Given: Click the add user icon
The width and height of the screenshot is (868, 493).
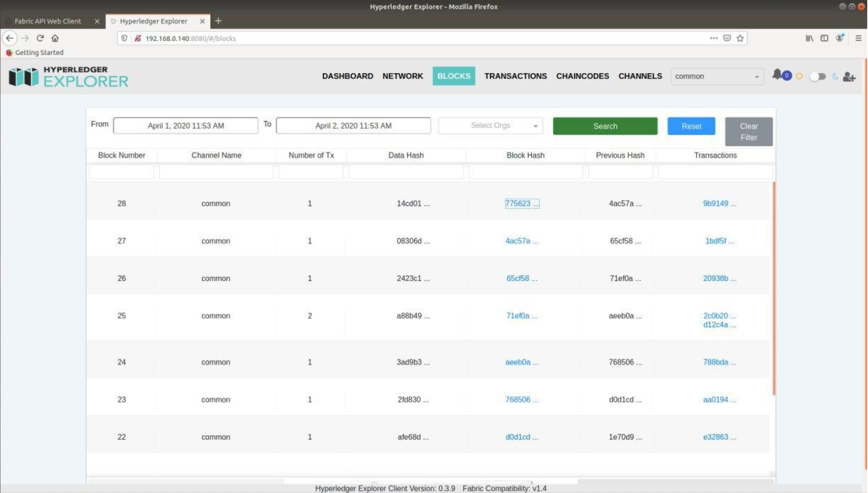Looking at the screenshot, I should tap(849, 76).
